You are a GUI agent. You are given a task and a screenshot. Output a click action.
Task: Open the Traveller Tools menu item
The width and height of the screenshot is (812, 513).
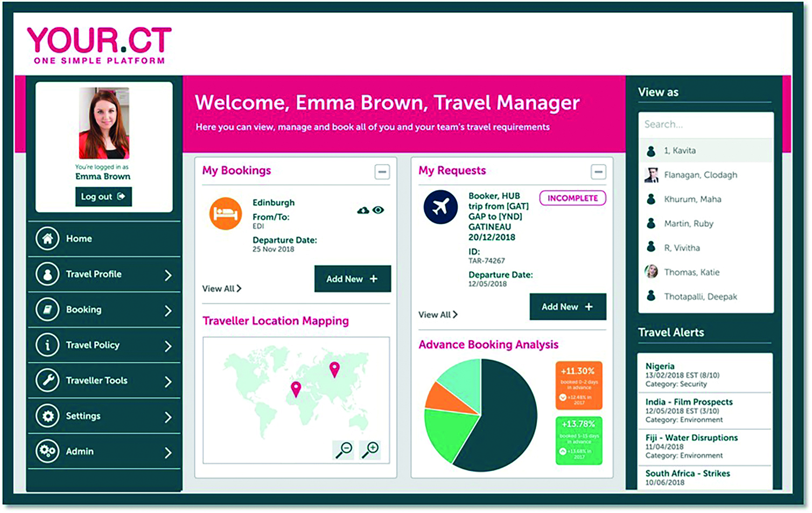pyautogui.click(x=96, y=380)
